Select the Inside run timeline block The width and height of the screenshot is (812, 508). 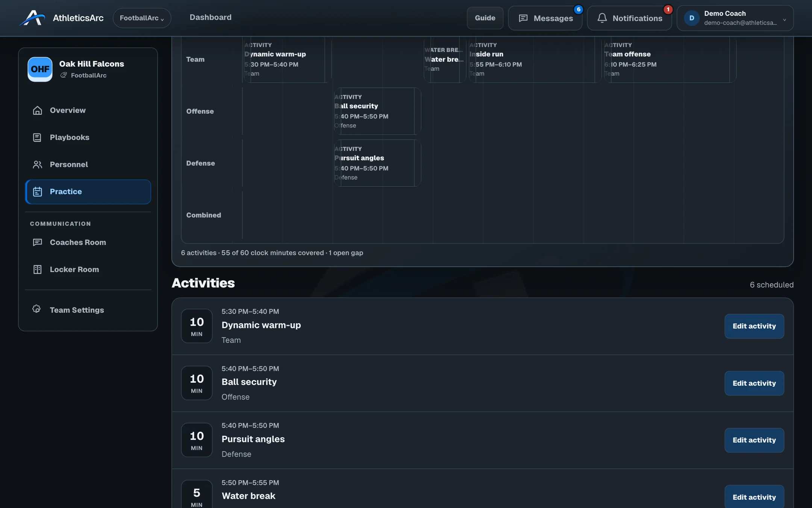pyautogui.click(x=534, y=59)
